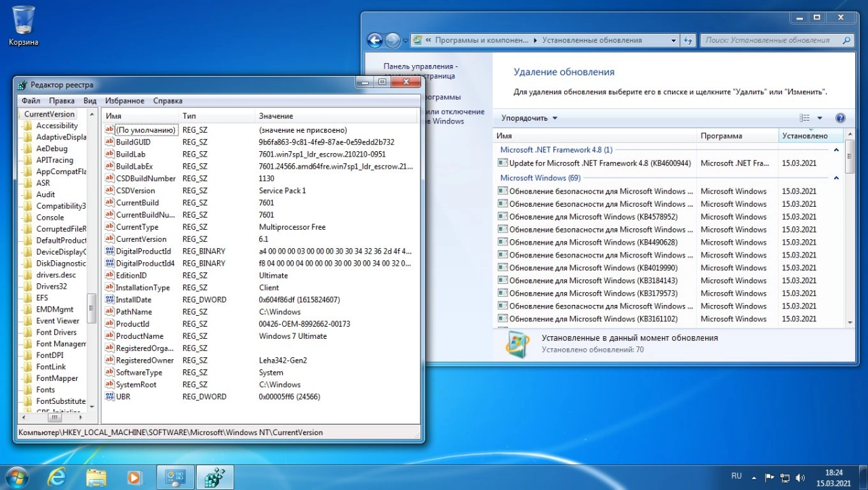The width and height of the screenshot is (868, 490).
Task: Focus the search box in updates window
Action: pyautogui.click(x=776, y=41)
